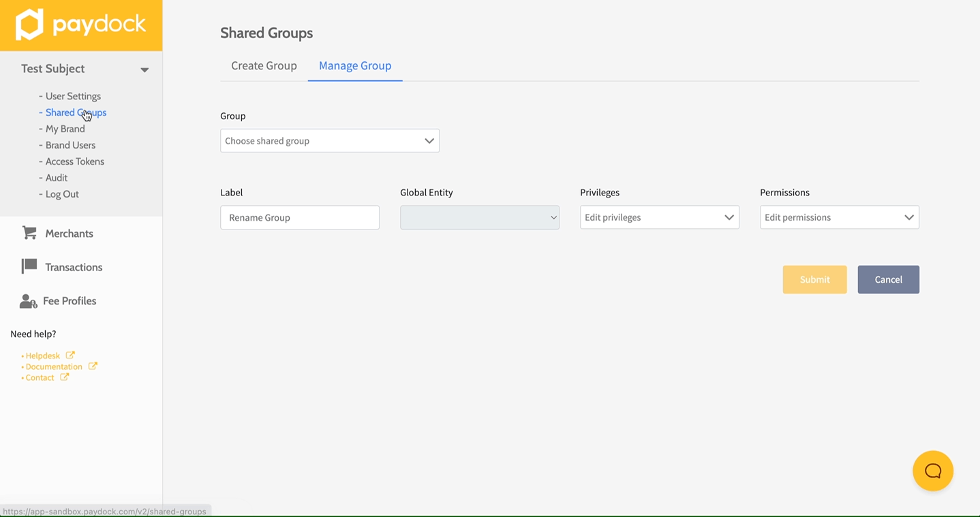Select the Manage Group tab

[x=355, y=66]
